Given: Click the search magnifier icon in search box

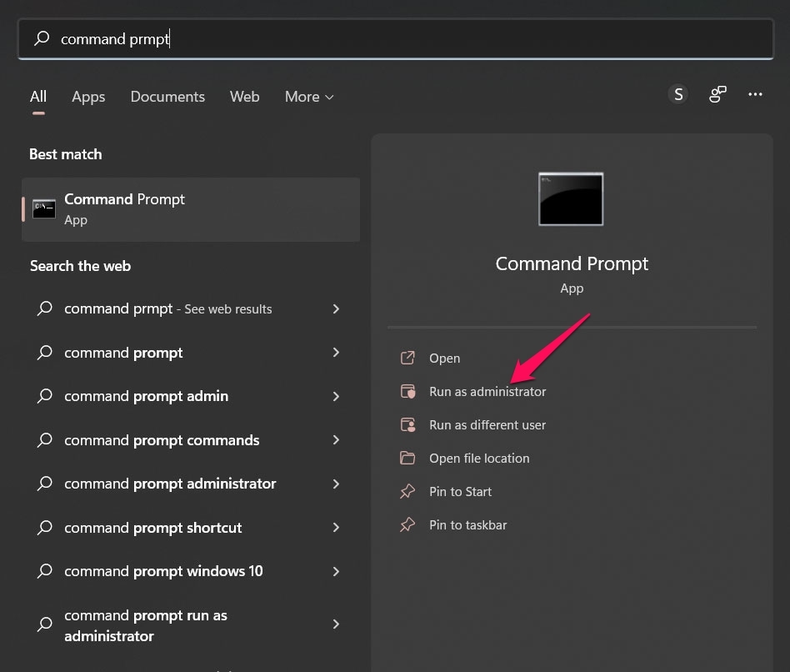Looking at the screenshot, I should 42,38.
